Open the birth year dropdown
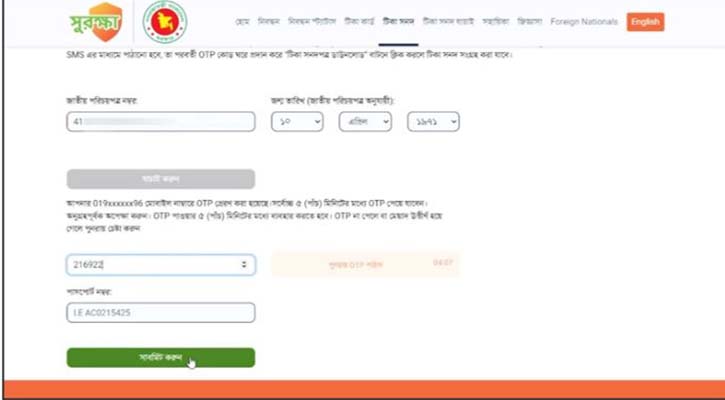725x400 pixels. point(433,122)
